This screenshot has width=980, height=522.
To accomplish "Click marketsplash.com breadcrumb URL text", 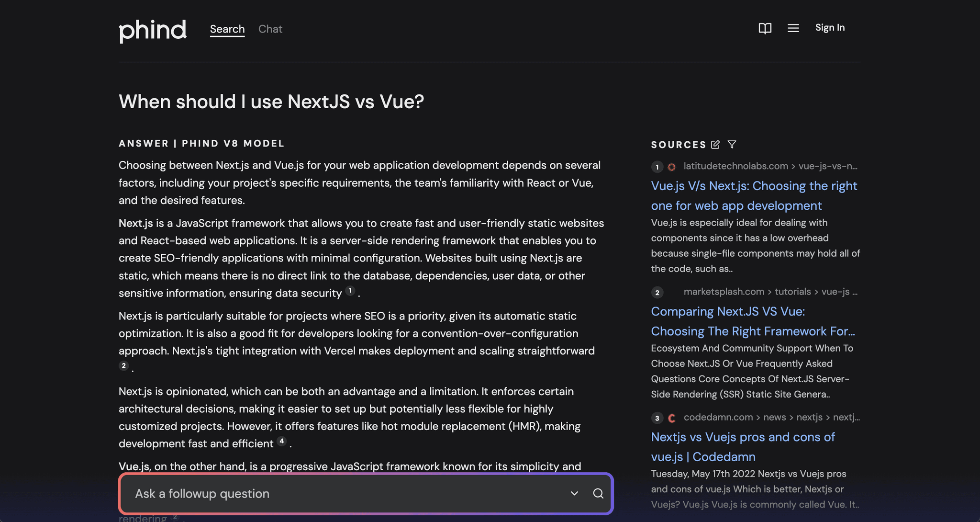I will 770,292.
